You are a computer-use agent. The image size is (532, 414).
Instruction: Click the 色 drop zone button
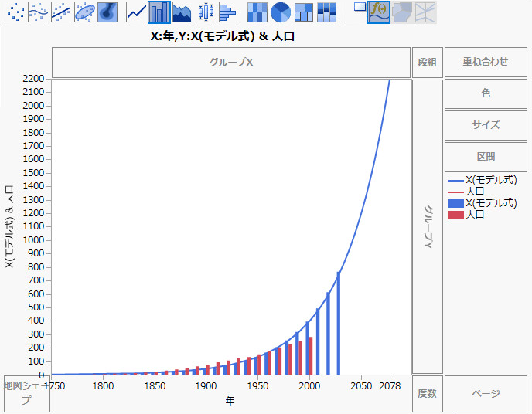486,93
